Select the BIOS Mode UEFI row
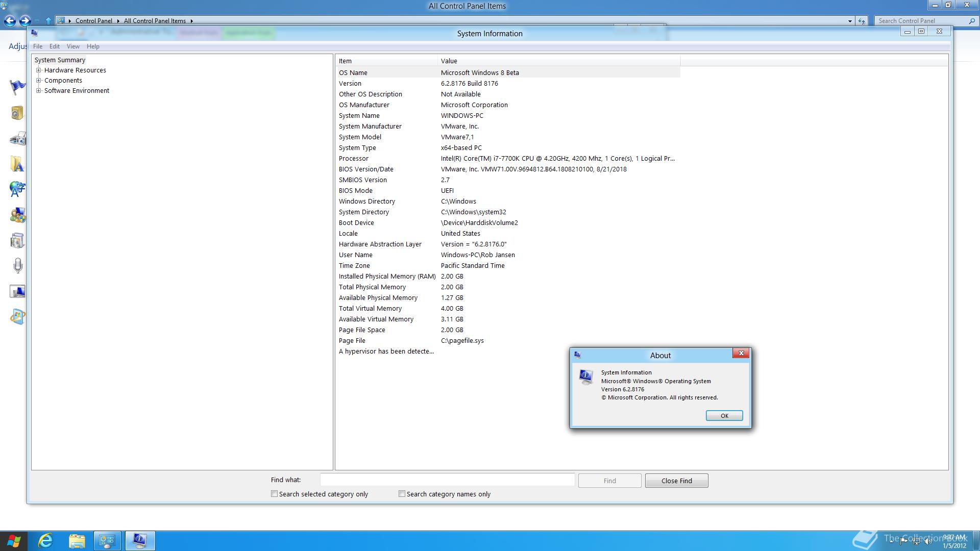980x551 pixels. tap(508, 190)
